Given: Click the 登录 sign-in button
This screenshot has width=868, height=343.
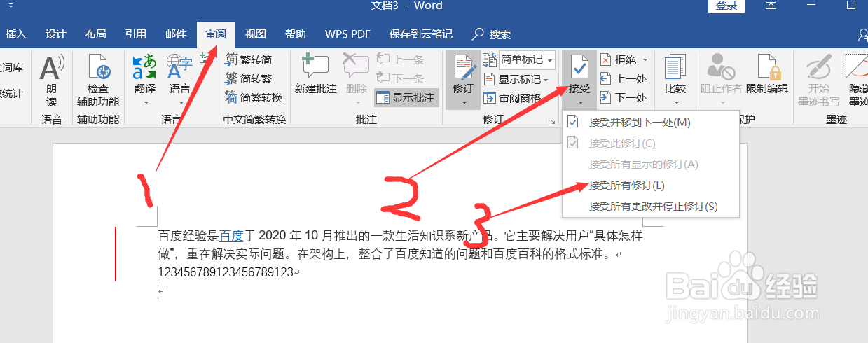Looking at the screenshot, I should [726, 6].
